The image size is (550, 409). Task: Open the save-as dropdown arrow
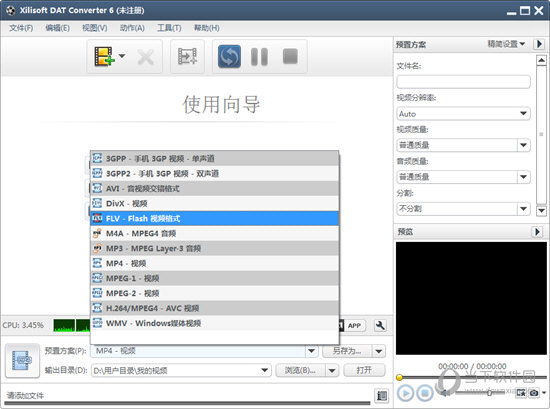pyautogui.click(x=379, y=351)
